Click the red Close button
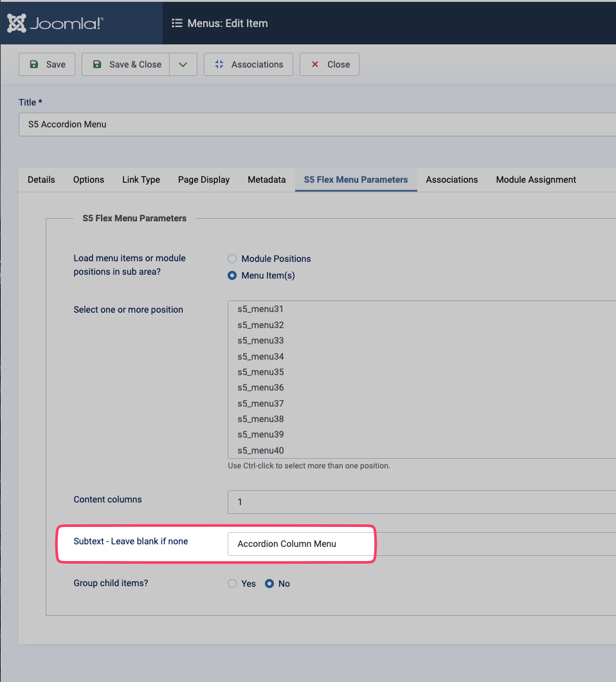The image size is (616, 682). pos(329,64)
